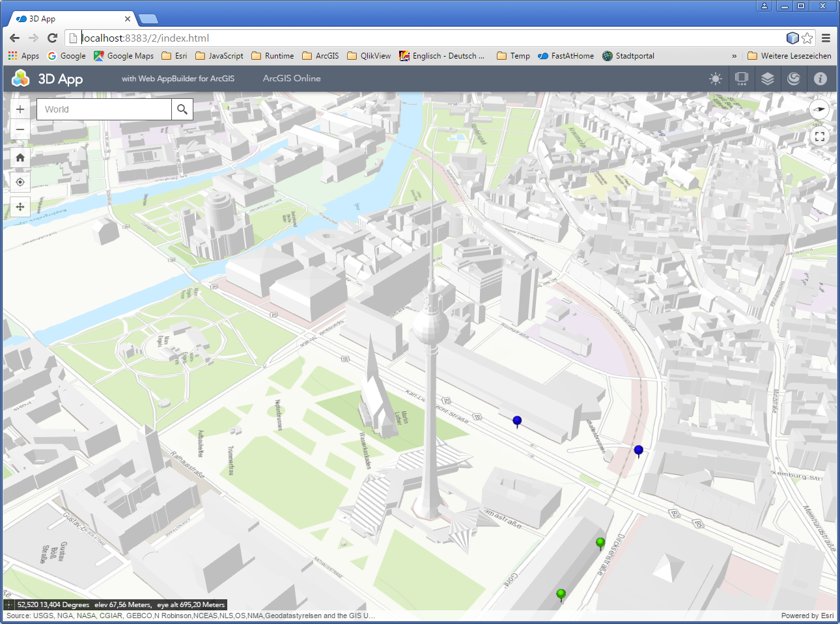The height and width of the screenshot is (624, 840).
Task: Click the Chrome user profile button
Action: click(x=764, y=6)
